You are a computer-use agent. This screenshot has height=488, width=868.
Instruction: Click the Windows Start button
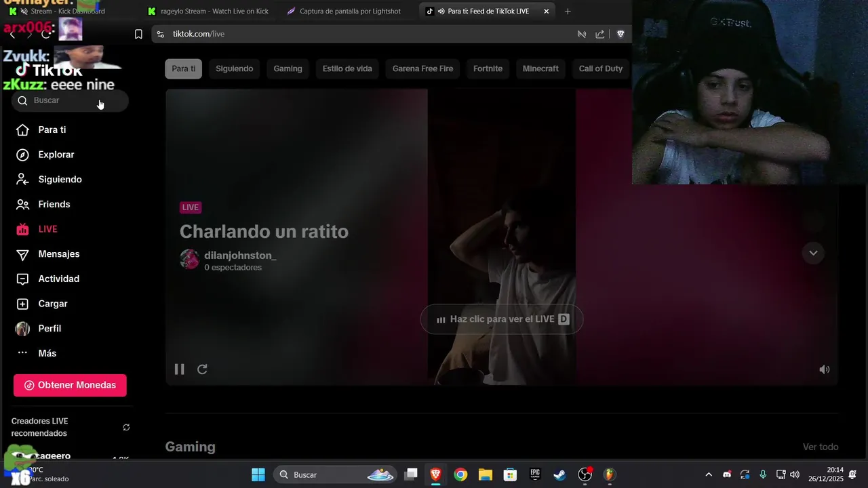[258, 474]
